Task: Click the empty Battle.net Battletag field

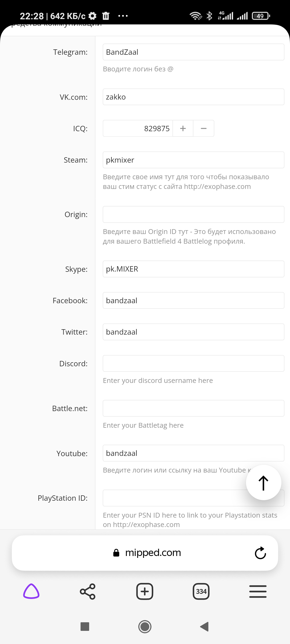Action: click(193, 408)
